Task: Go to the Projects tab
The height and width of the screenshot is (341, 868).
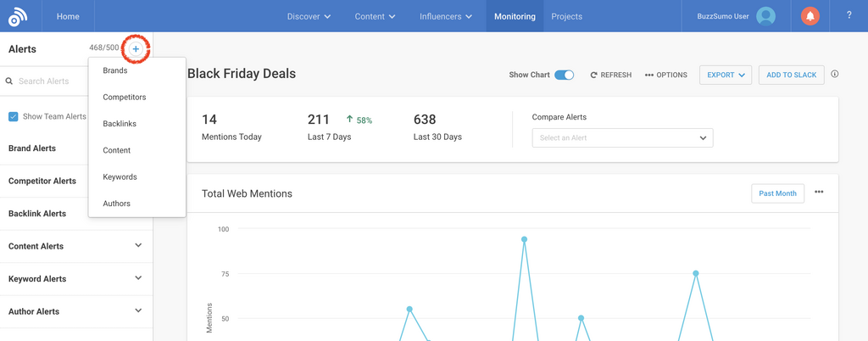Action: (x=566, y=16)
